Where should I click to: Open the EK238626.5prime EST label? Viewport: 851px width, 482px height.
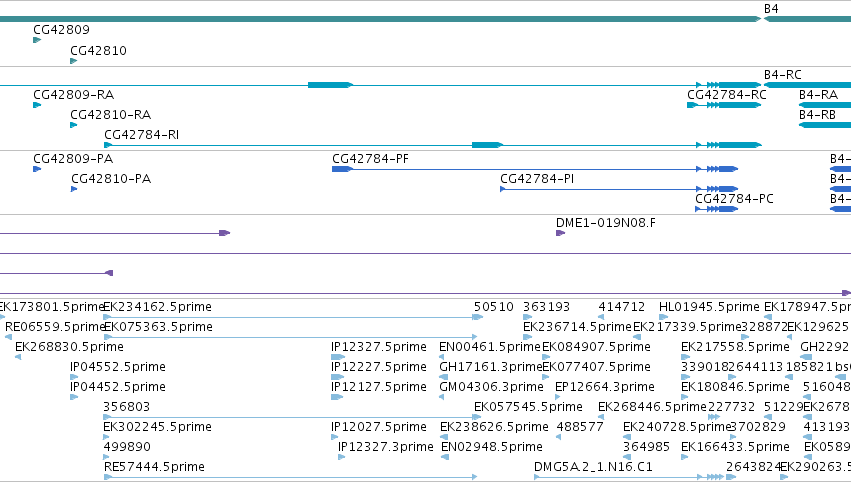tap(494, 427)
